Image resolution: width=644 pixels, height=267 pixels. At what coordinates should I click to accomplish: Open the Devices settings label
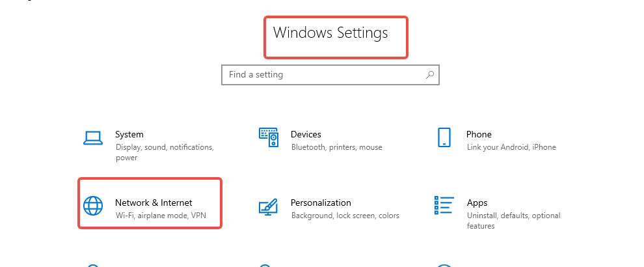point(306,134)
